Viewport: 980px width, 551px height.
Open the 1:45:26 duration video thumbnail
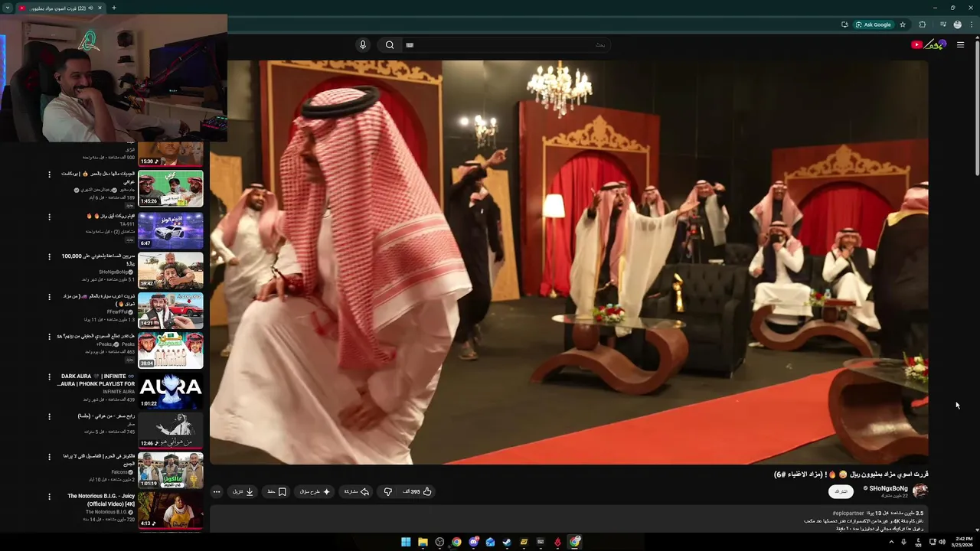171,188
